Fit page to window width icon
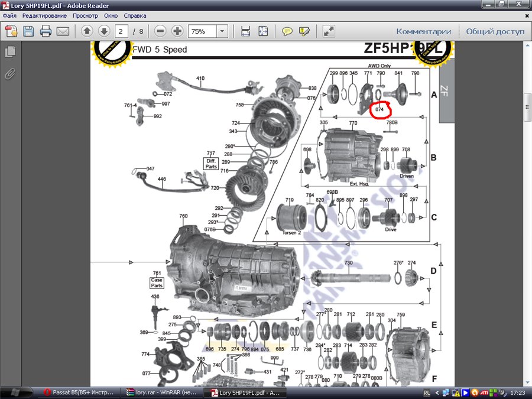 coord(246,31)
